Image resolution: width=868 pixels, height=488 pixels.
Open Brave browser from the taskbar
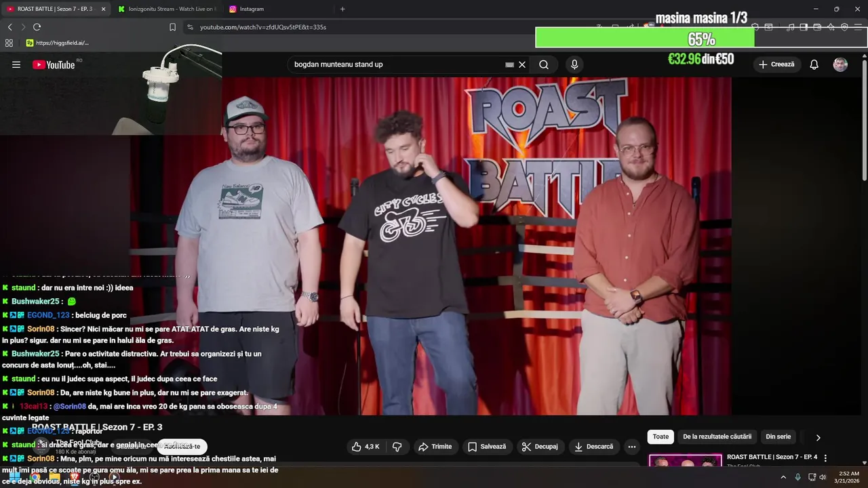click(x=75, y=477)
